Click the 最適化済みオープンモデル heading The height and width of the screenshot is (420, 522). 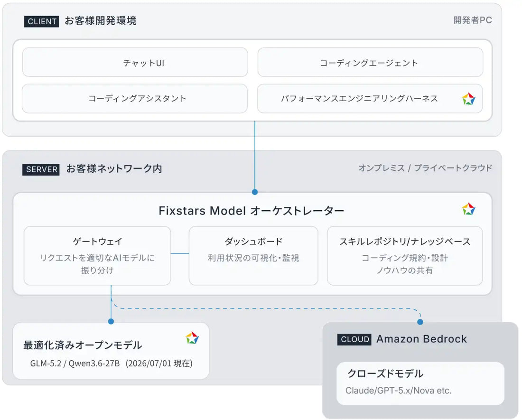pyautogui.click(x=83, y=345)
